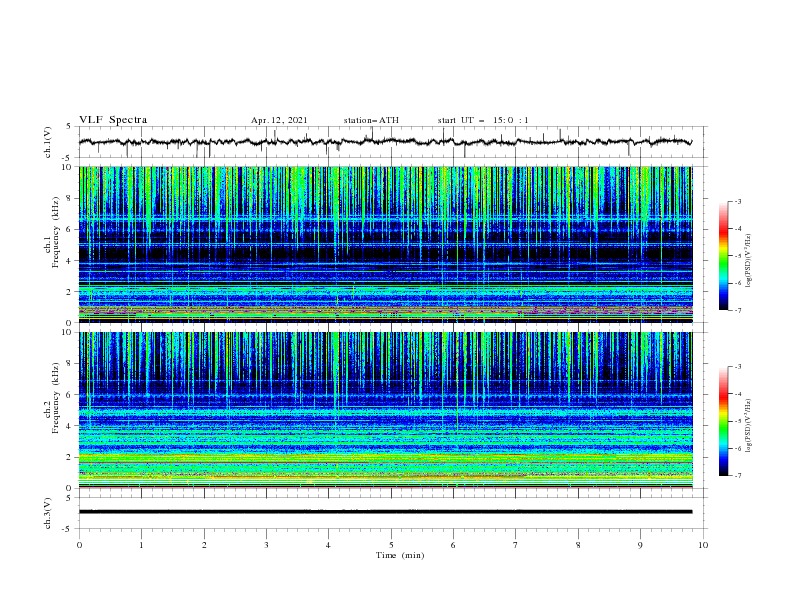Screen dimensions: 792x612
Task: Click the "7" tick on the time axis
Action: click(x=516, y=545)
